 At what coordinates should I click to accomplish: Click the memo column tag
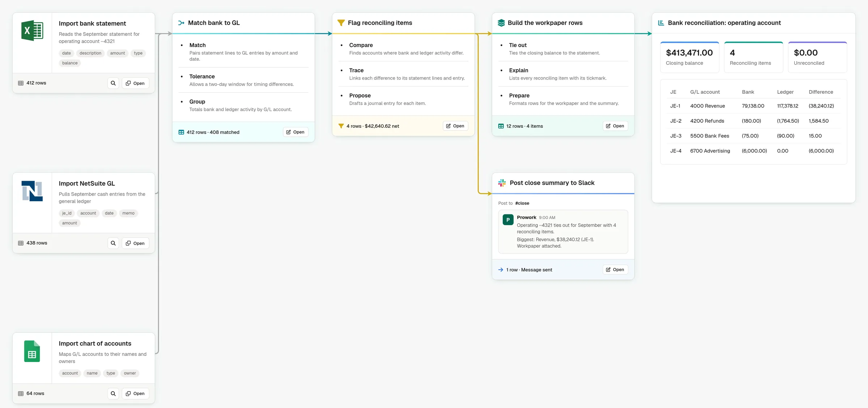128,213
